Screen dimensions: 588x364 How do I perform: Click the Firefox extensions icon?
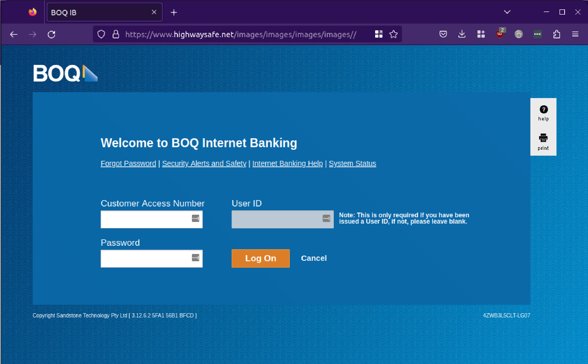point(557,34)
